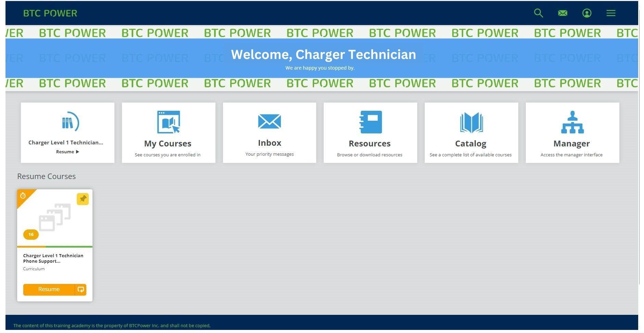Click the BTC POWER logo in the navbar
644x333 pixels.
point(50,13)
